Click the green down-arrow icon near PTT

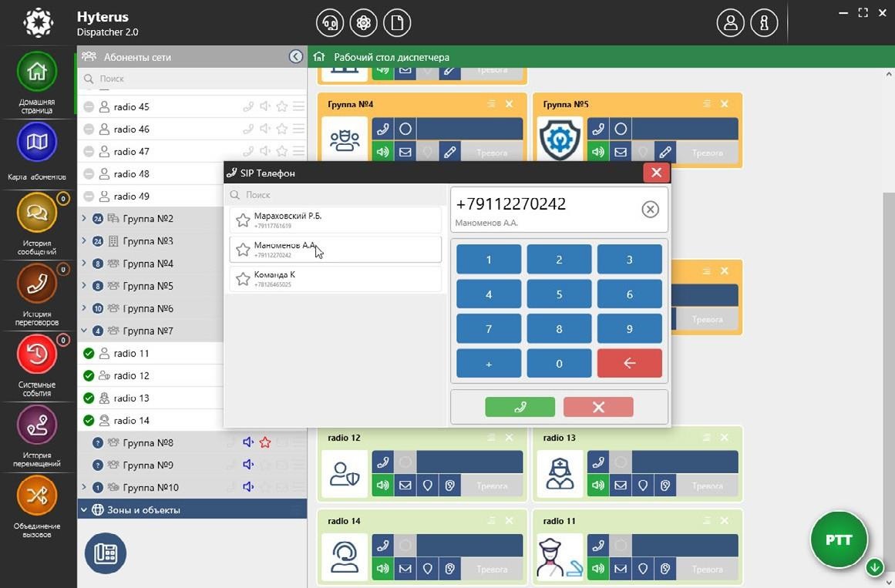[x=874, y=567]
